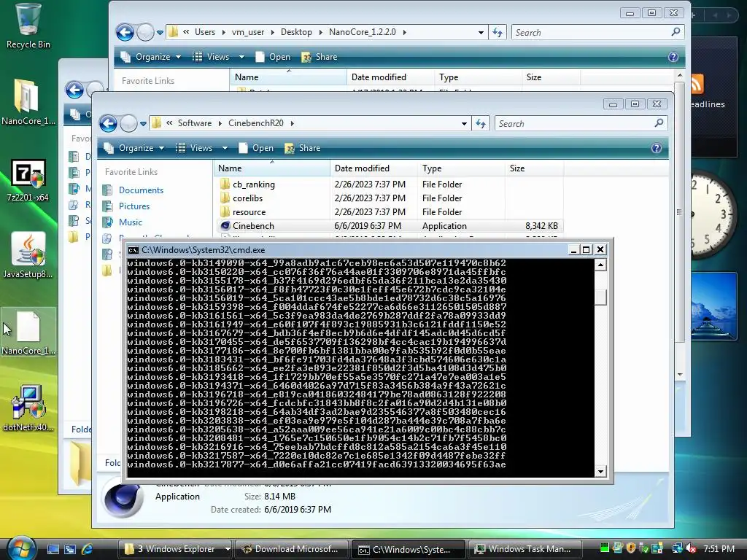
Task: Click Share in CinebenchR20 toolbar
Action: point(303,148)
